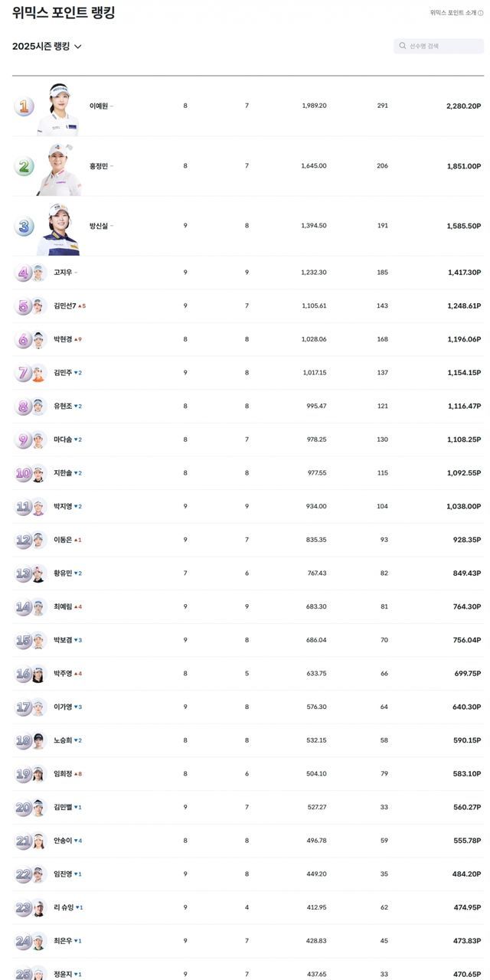Select player name 이예원
Image resolution: width=490 pixels, height=980 pixels.
pyautogui.click(x=99, y=106)
